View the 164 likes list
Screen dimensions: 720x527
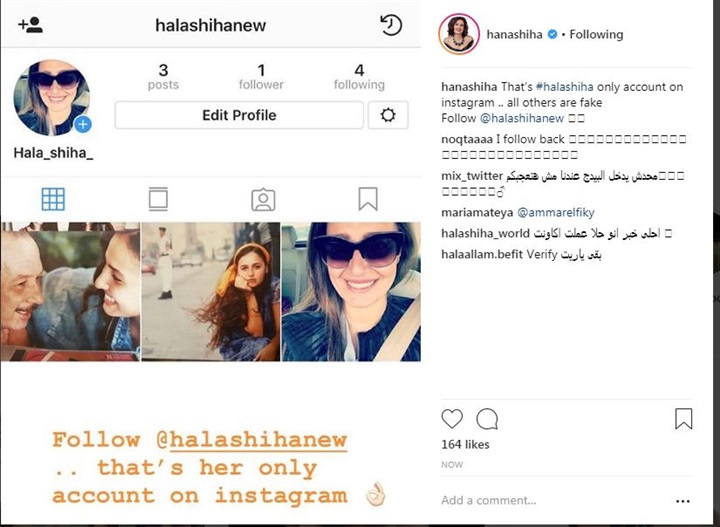coord(465,444)
